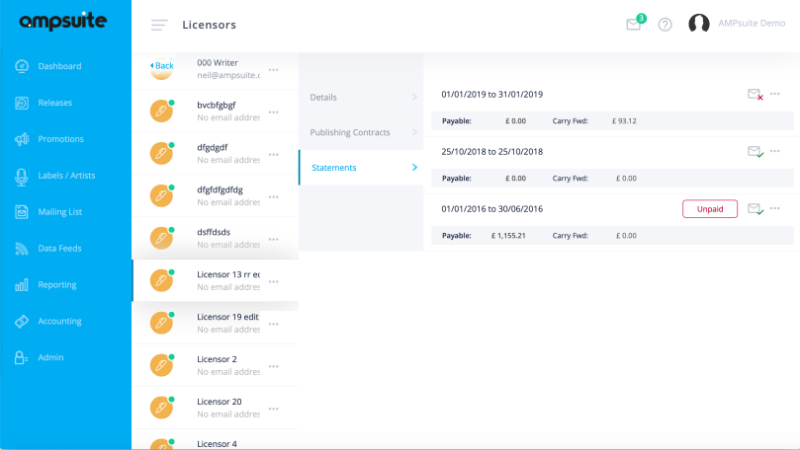Click the Unpaid status button
The width and height of the screenshot is (800, 450).
click(710, 209)
